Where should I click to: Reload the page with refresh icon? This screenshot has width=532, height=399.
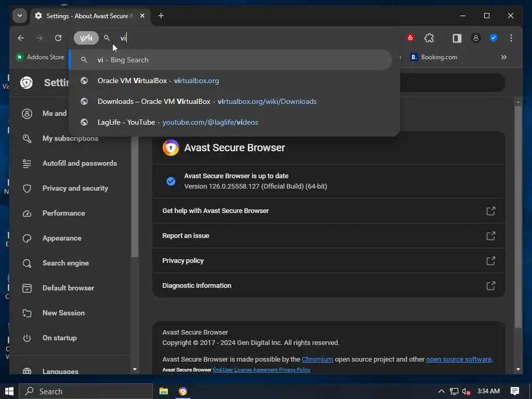click(x=58, y=38)
